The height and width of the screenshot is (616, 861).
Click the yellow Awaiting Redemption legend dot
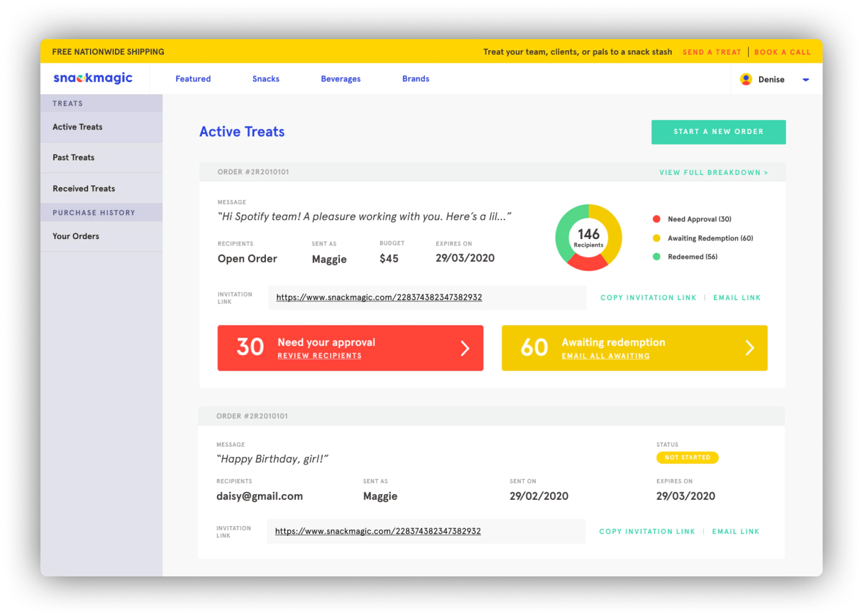pyautogui.click(x=656, y=238)
